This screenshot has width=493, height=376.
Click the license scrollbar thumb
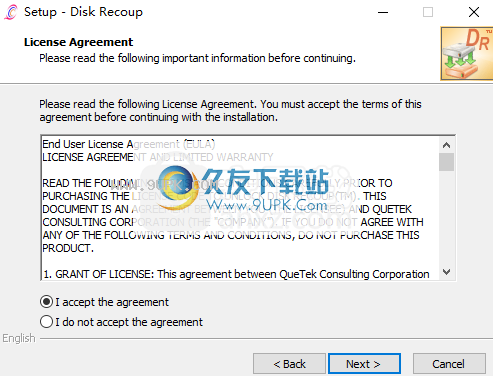[x=446, y=162]
